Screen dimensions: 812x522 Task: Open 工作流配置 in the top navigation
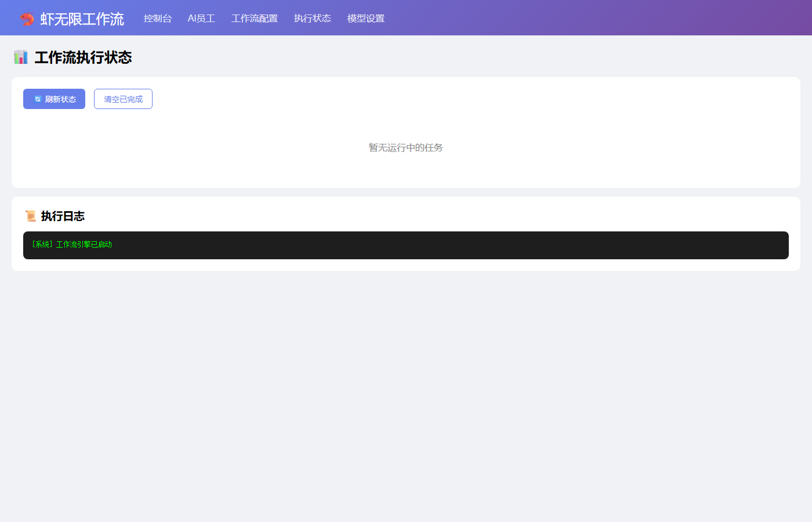tap(254, 19)
